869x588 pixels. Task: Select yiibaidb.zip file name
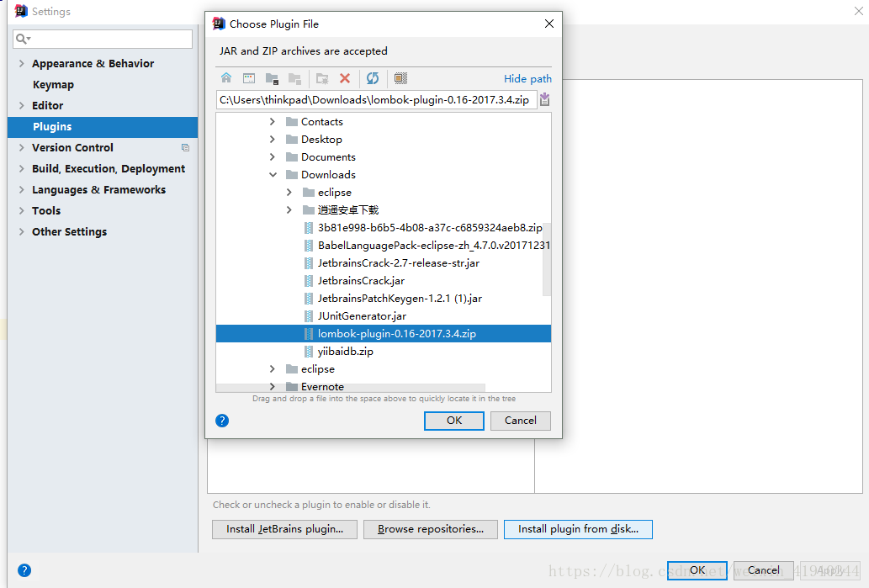pos(345,352)
